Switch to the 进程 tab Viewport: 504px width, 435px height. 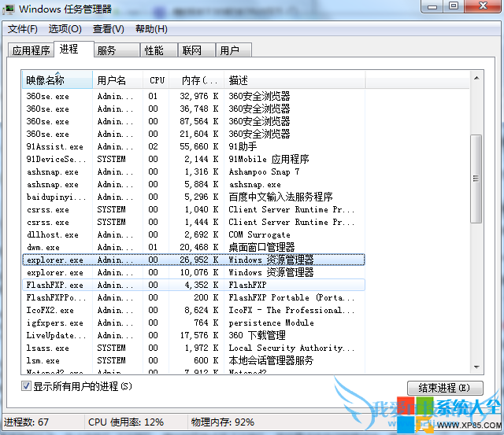coord(73,49)
